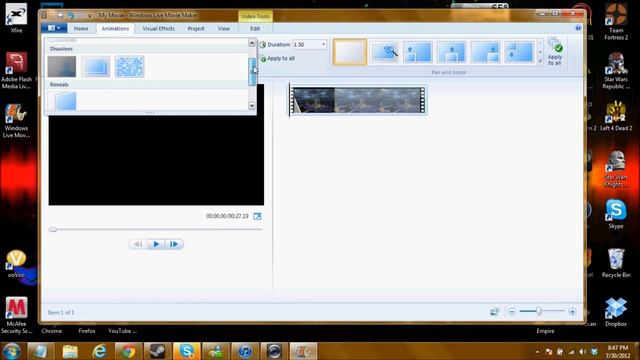Open Google Chrome from the taskbar

click(128, 351)
